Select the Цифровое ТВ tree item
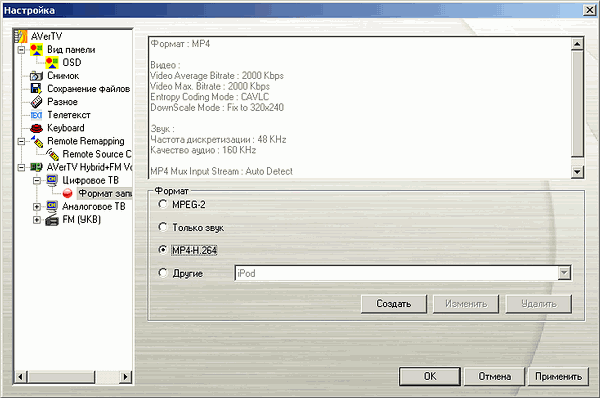 91,180
